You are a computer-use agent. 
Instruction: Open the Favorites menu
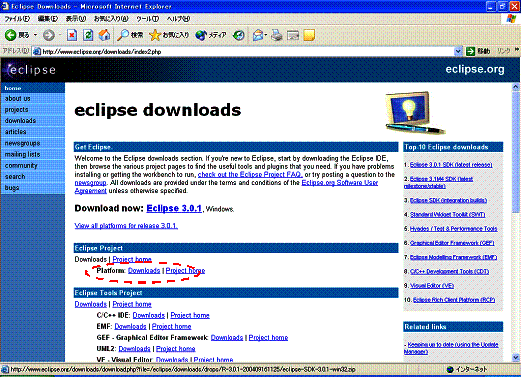(111, 19)
